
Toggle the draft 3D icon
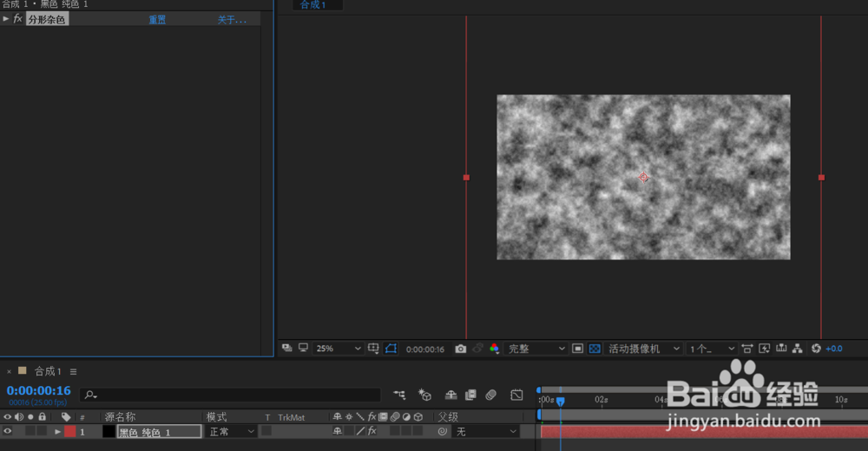coord(424,395)
